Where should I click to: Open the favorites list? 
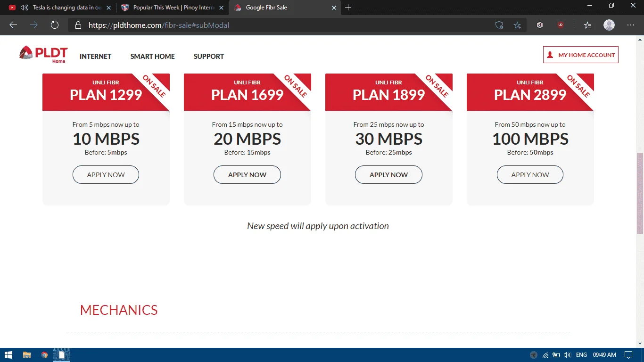[587, 25]
